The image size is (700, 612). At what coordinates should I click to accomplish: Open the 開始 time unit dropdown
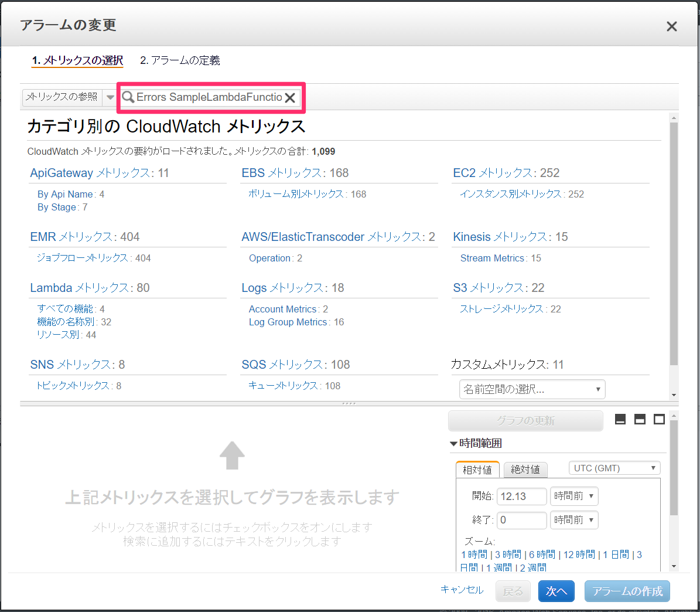click(x=573, y=496)
